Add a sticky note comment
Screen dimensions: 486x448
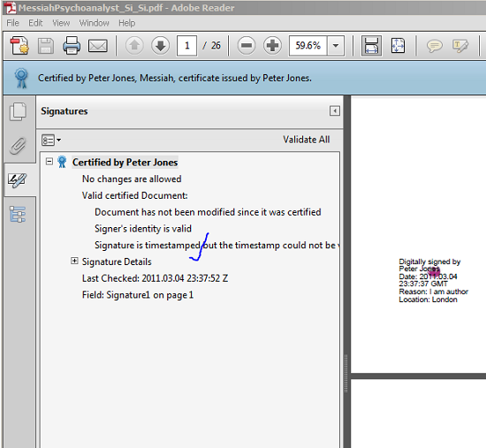pyautogui.click(x=434, y=46)
